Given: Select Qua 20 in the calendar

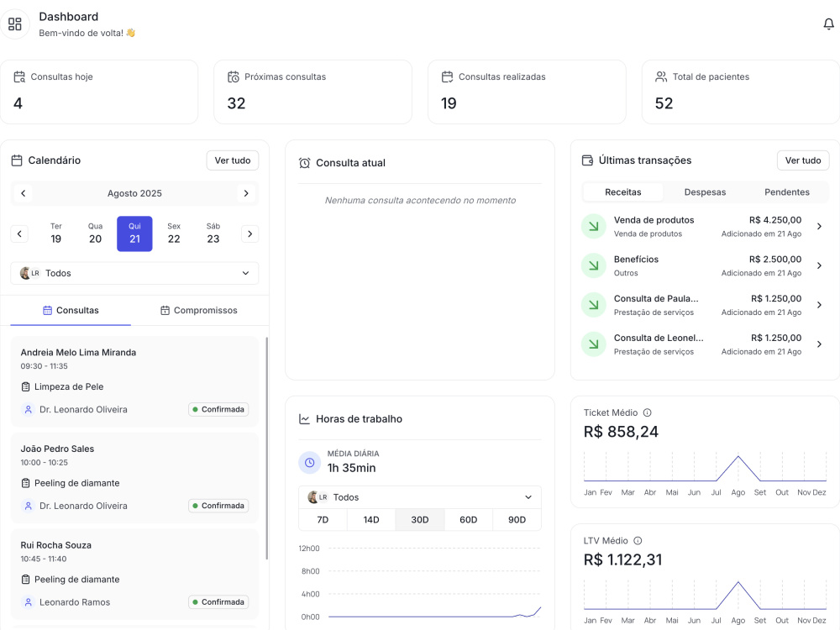Looking at the screenshot, I should (96, 234).
